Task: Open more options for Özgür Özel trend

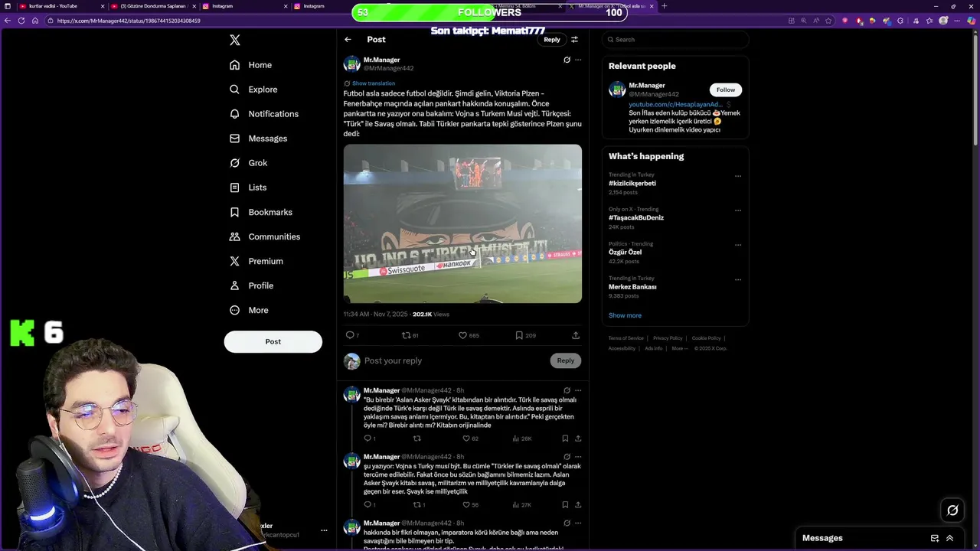Action: 738,245
